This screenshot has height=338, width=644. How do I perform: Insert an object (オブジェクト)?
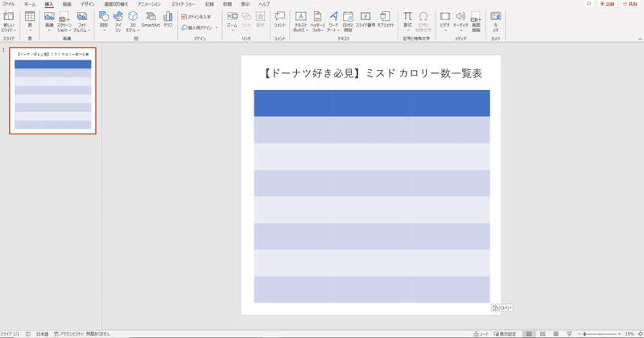(x=386, y=19)
